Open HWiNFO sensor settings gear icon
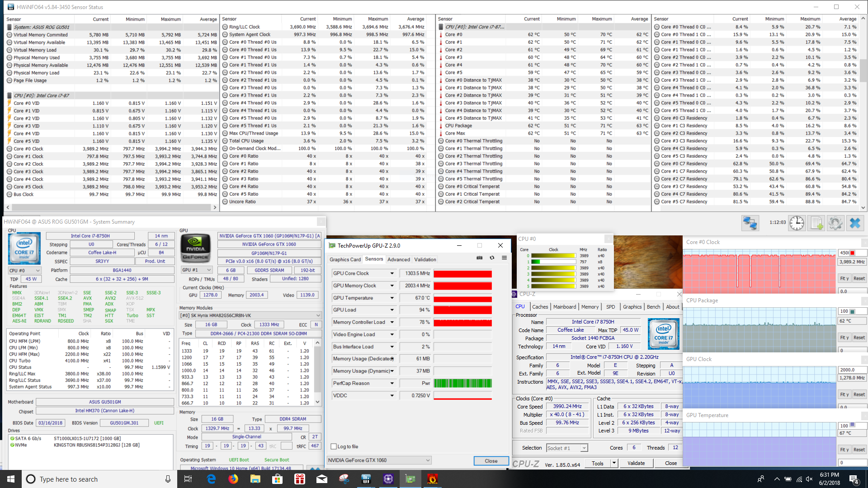This screenshot has height=488, width=868. [x=835, y=223]
